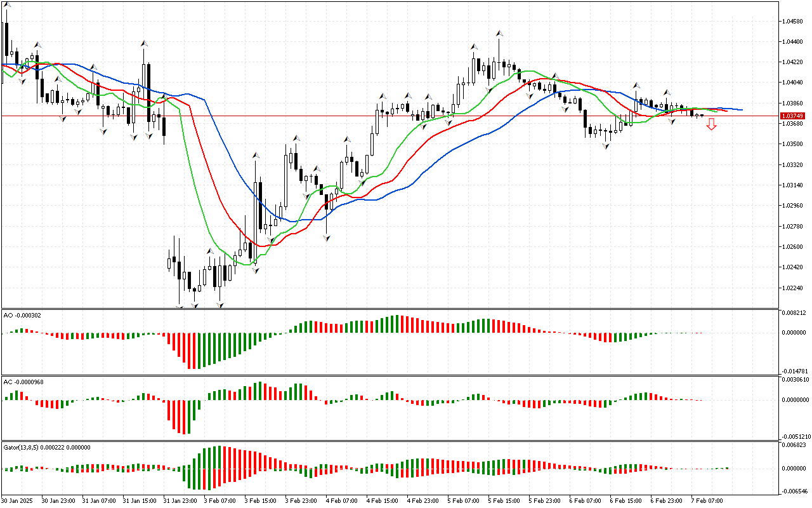Click the 31 Jan 23:00 time label

(181, 500)
